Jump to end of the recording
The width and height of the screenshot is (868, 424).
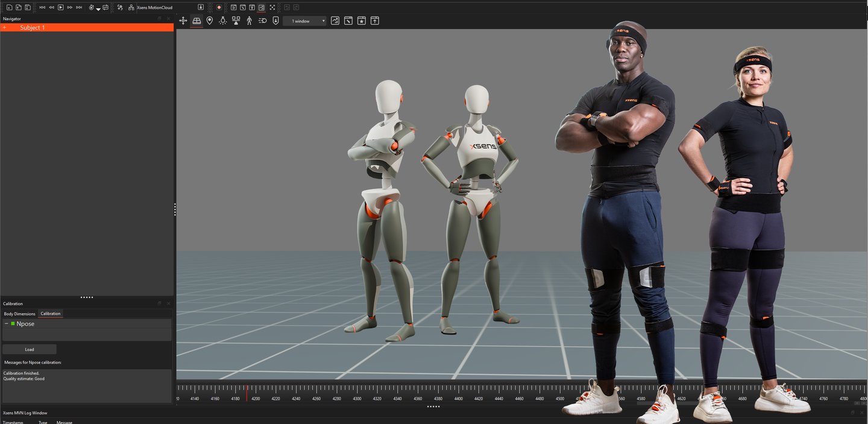[79, 7]
